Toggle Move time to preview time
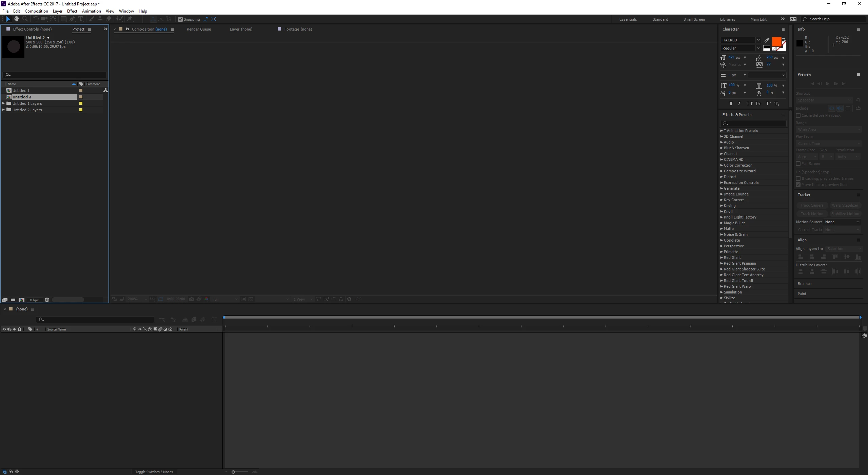Image resolution: width=868 pixels, height=475 pixels. (798, 185)
